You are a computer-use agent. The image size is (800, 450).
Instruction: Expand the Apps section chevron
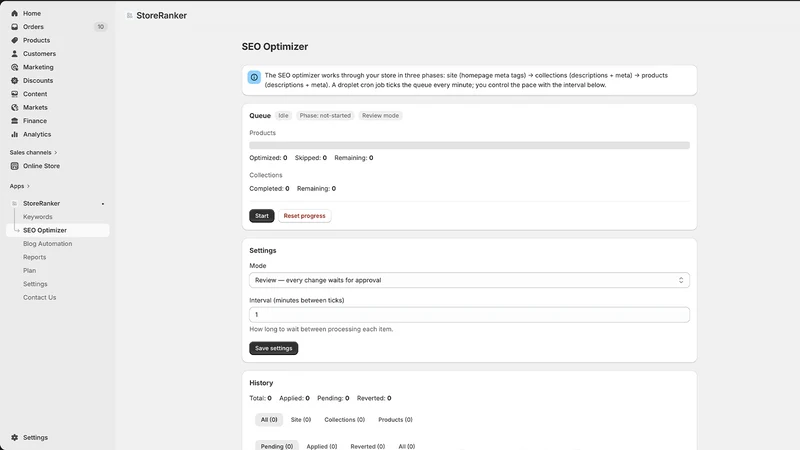[x=28, y=186]
